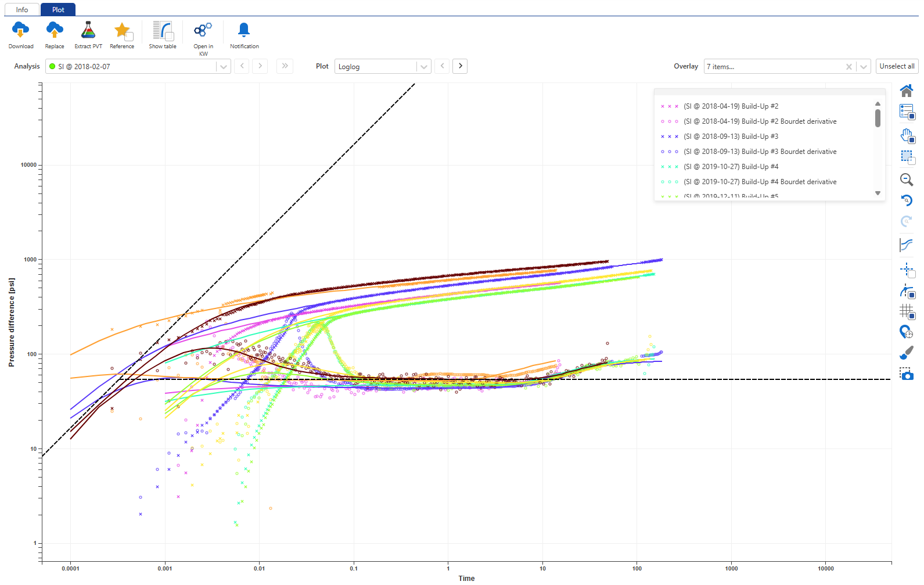Open in KW application icon
This screenshot has height=585, width=924.
click(203, 30)
